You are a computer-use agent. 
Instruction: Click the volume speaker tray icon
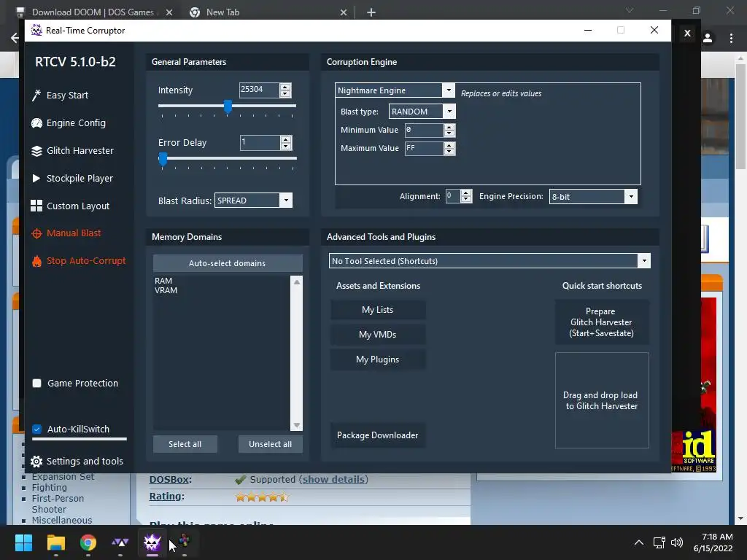point(676,542)
